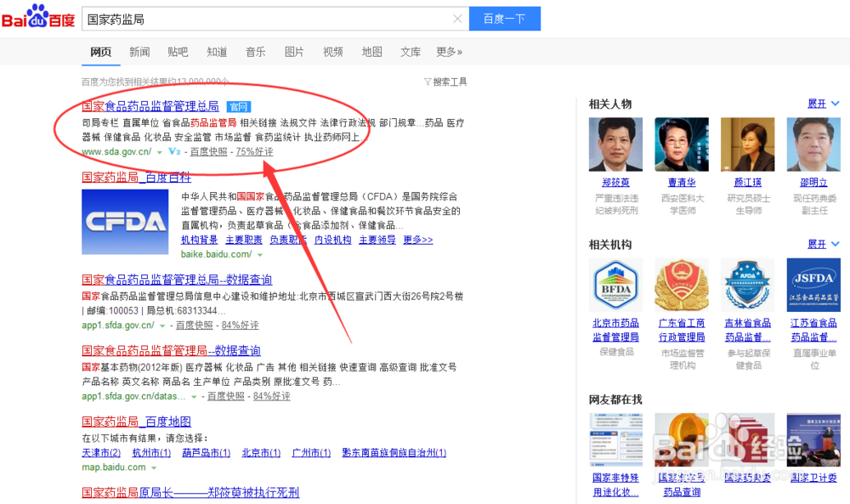850x504 pixels.
Task: Open the 国家药监局_百度百科 result
Action: (x=136, y=178)
